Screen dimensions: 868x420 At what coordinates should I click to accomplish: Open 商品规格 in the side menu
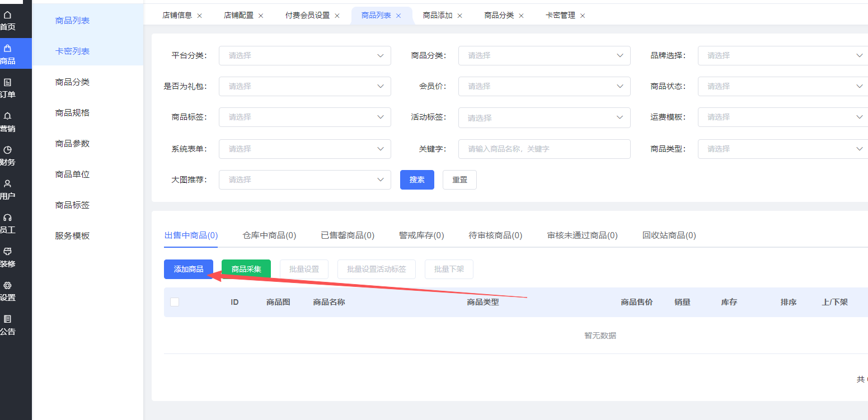(72, 112)
